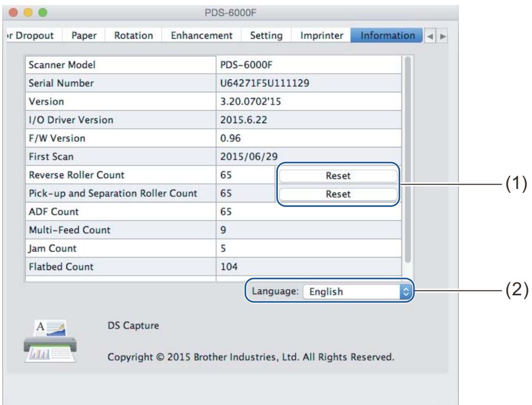This screenshot has height=405, width=532.
Task: Click the PDS-6000F window title
Action: click(x=231, y=13)
